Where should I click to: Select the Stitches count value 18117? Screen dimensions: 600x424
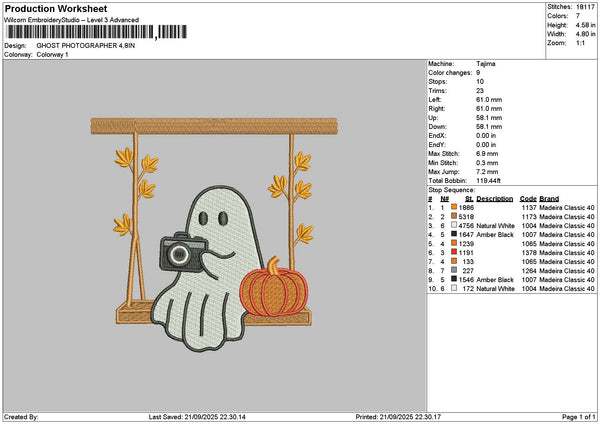[585, 7]
